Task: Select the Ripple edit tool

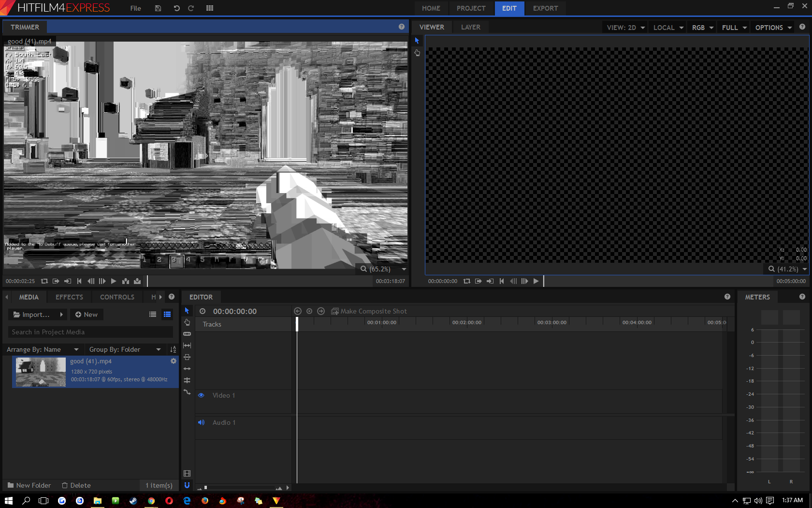Action: coord(187,369)
